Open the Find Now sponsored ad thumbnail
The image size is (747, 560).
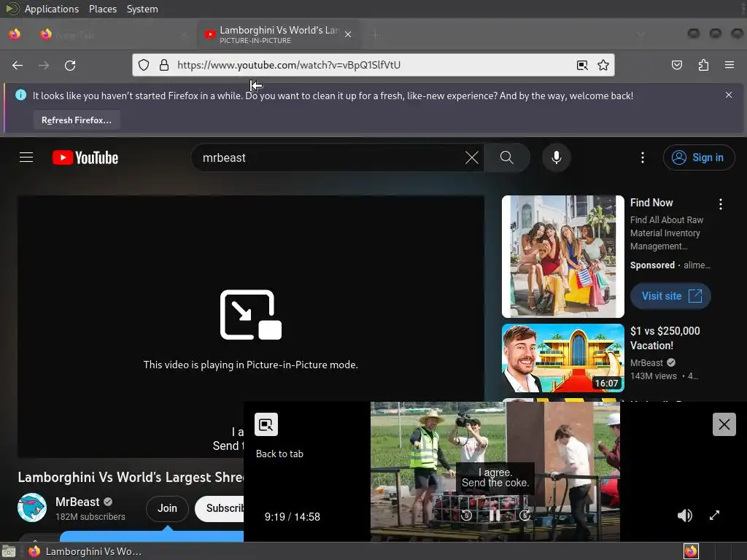[x=562, y=256]
